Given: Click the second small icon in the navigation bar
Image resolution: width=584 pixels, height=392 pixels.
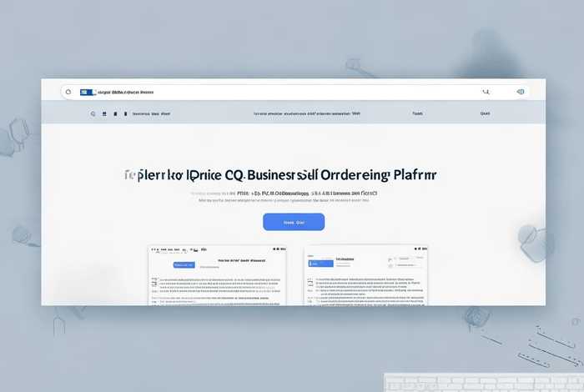Looking at the screenshot, I should pyautogui.click(x=104, y=113).
